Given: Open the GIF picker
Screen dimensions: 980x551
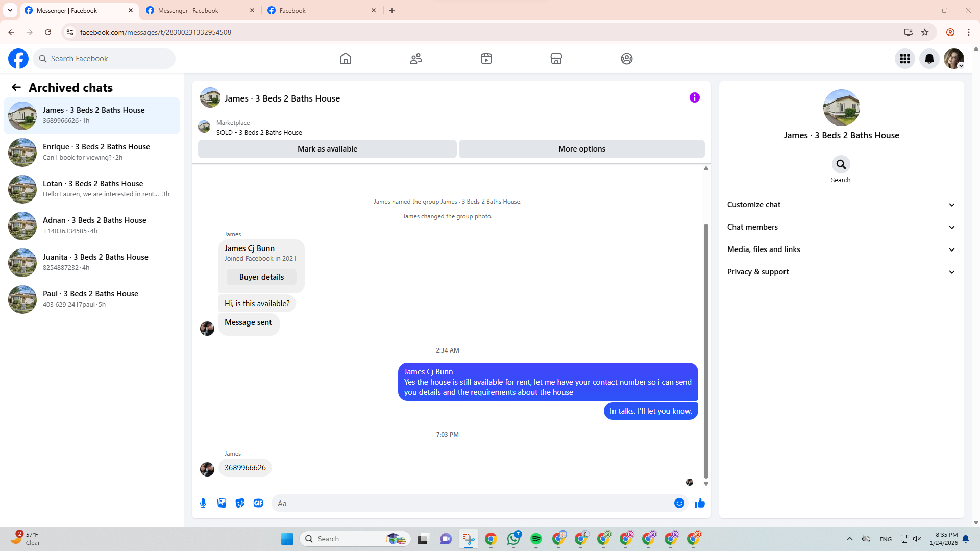Looking at the screenshot, I should point(258,503).
